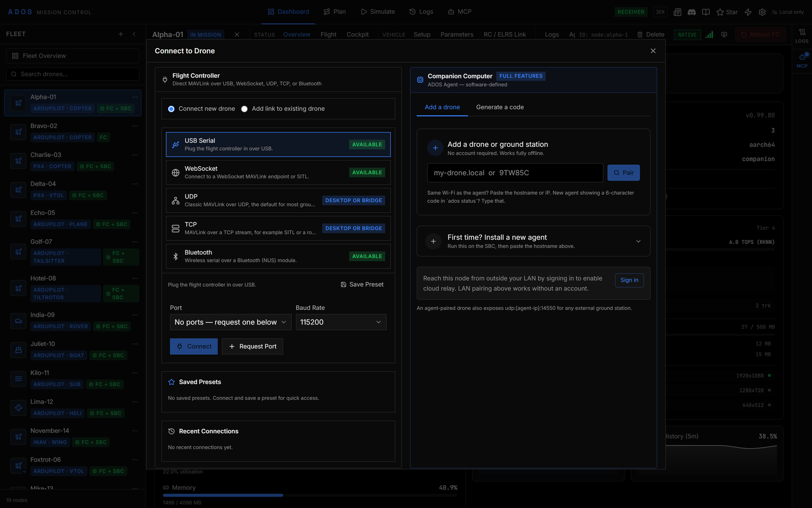This screenshot has width=812, height=508.
Task: Open the Port dropdown
Action: tap(230, 322)
